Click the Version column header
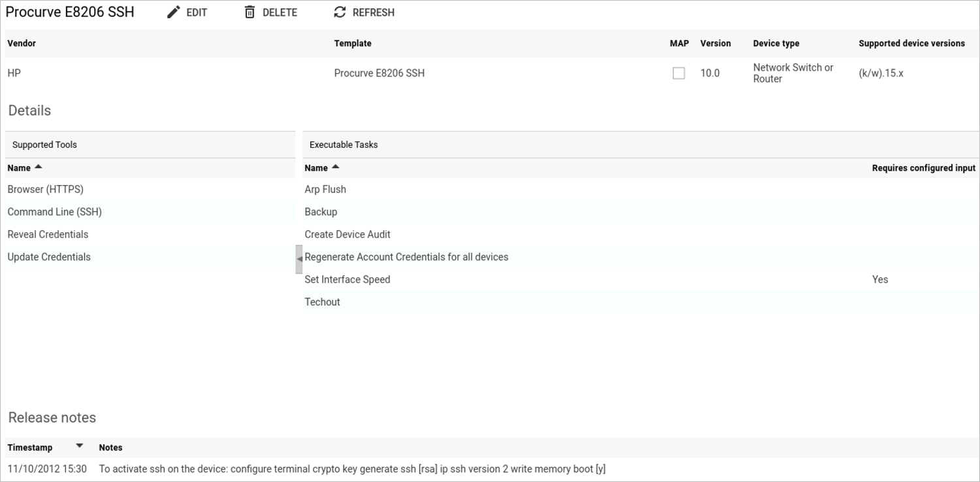This screenshot has width=980, height=482. pyautogui.click(x=715, y=43)
